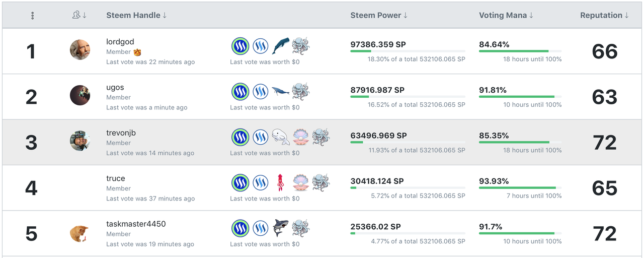644x258 pixels.
Task: Click the octopus badge in trevonjb's row
Action: click(x=320, y=137)
